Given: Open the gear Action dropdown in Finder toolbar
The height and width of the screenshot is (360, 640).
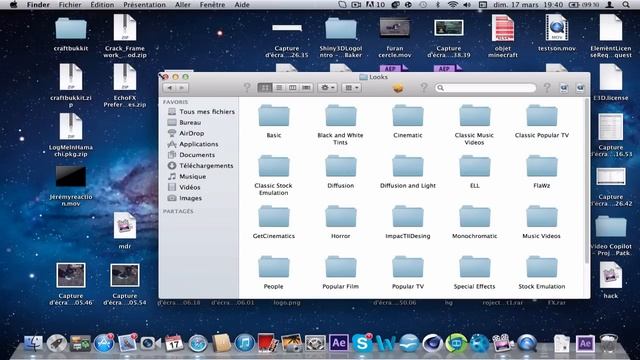Looking at the screenshot, I should (327, 88).
